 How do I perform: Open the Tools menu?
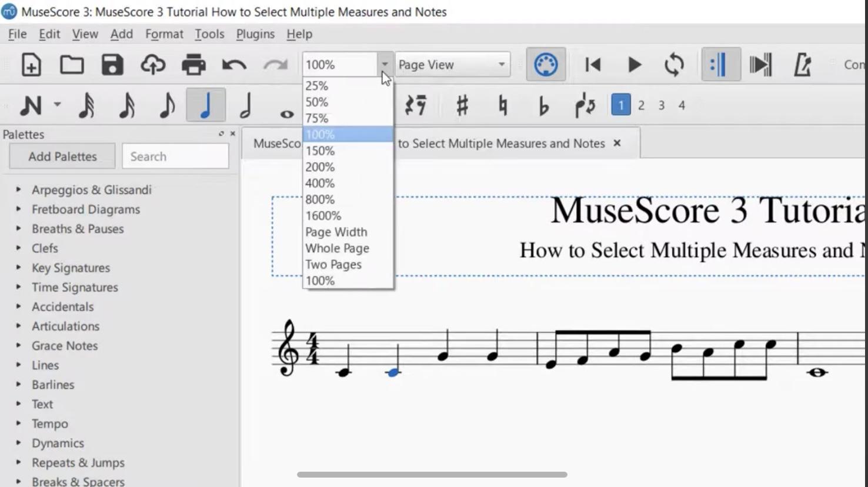pyautogui.click(x=209, y=34)
